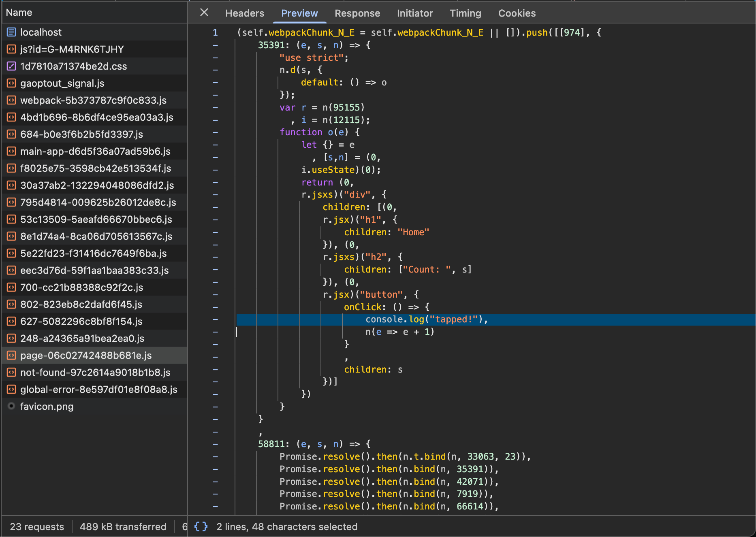The height and width of the screenshot is (537, 756).
Task: View the Cookies tab
Action: coord(517,13)
